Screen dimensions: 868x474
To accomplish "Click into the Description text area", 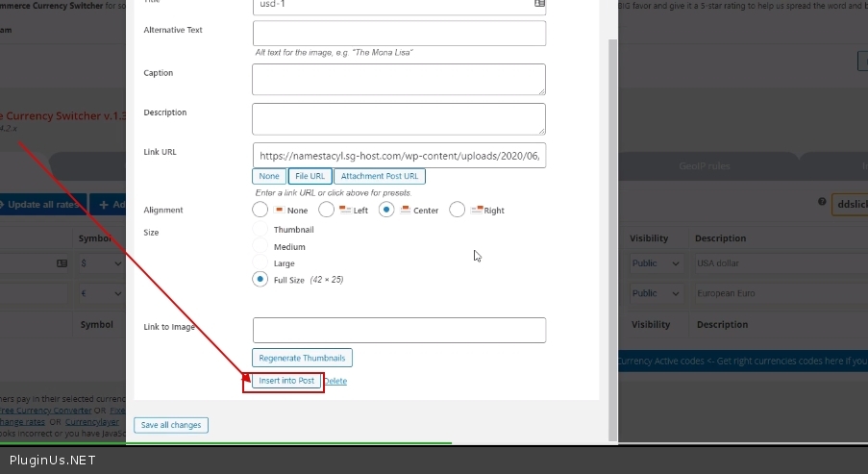I will 399,118.
